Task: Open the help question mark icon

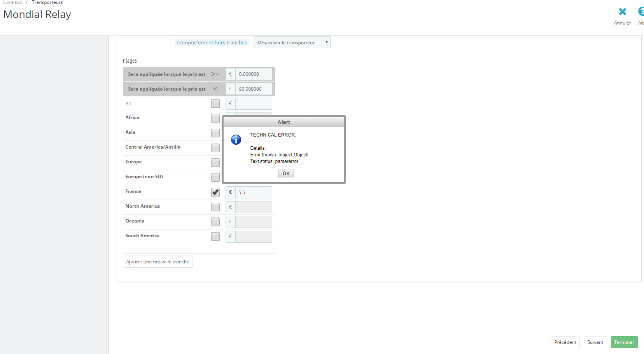Action: coord(641,11)
